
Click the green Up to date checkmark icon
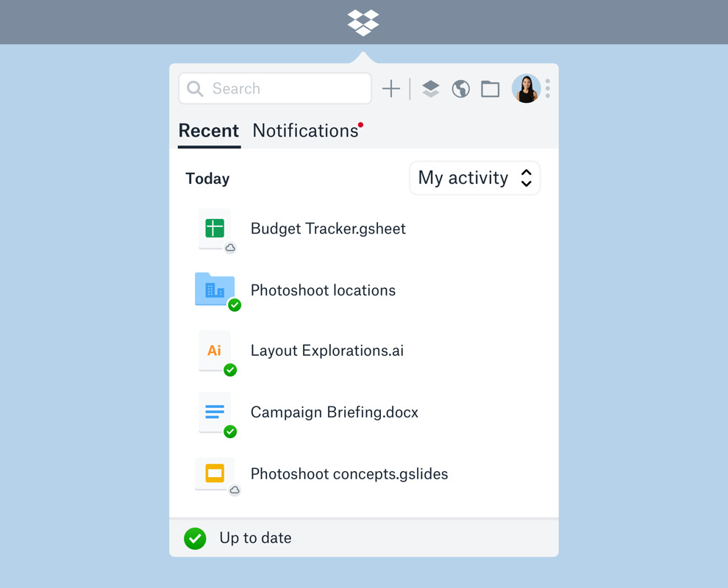coord(195,538)
